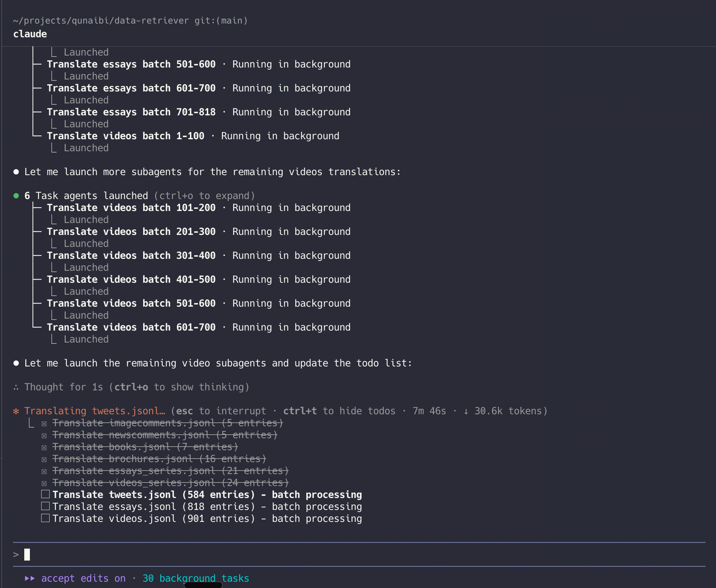Click the green dot beside 6 Task agents
716x588 pixels.
(x=16, y=196)
